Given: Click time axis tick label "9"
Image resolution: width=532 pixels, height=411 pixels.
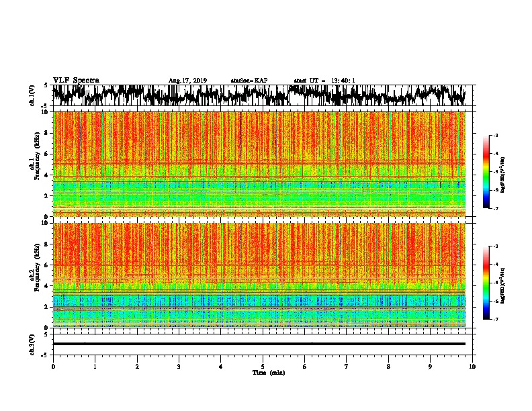Looking at the screenshot, I should [x=430, y=367].
